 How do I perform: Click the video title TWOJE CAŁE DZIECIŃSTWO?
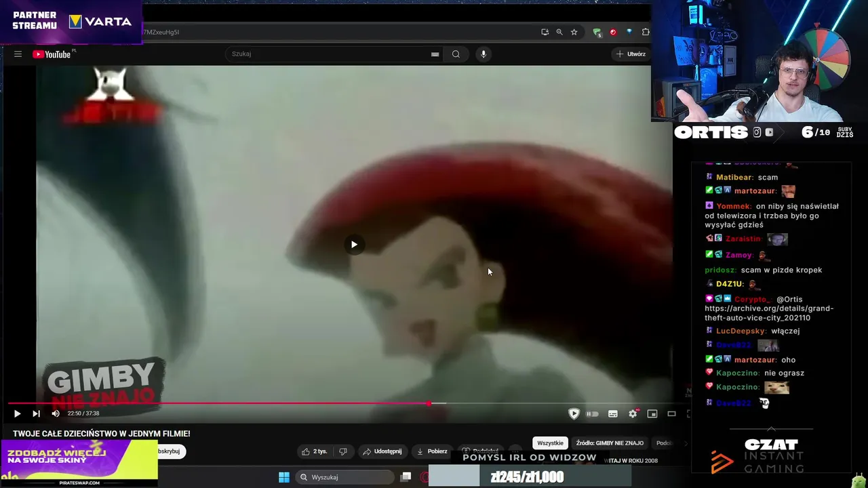[102, 434]
